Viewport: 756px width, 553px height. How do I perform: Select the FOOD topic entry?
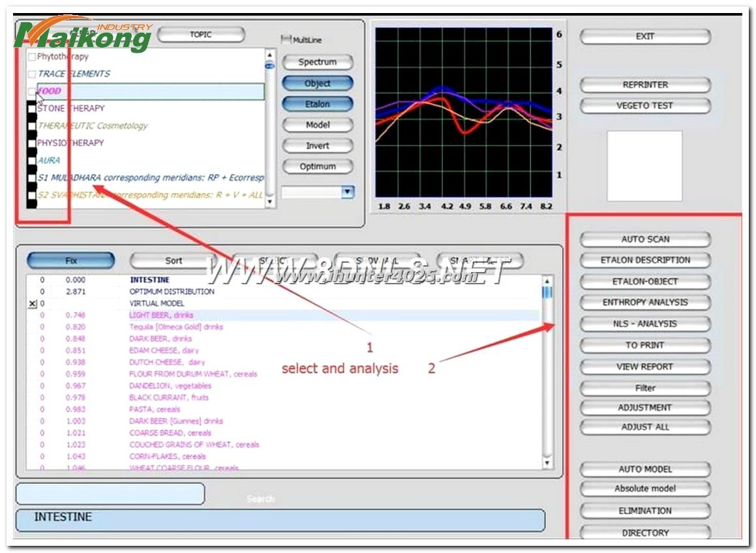pyautogui.click(x=50, y=91)
